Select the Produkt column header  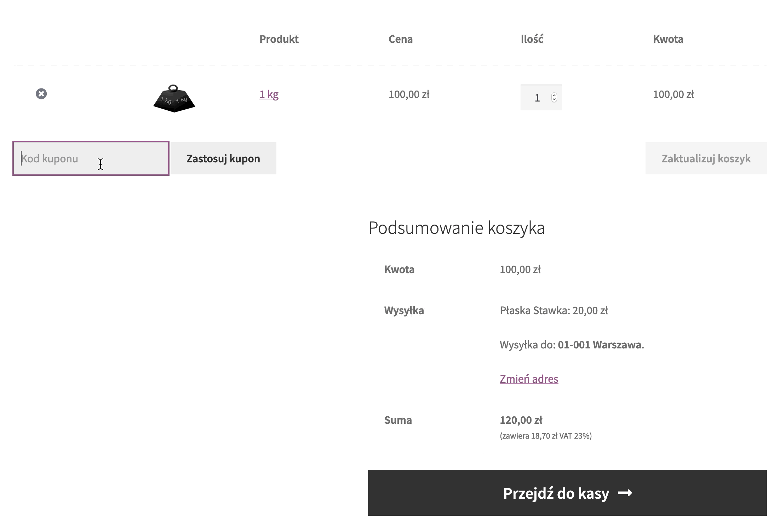click(x=279, y=39)
